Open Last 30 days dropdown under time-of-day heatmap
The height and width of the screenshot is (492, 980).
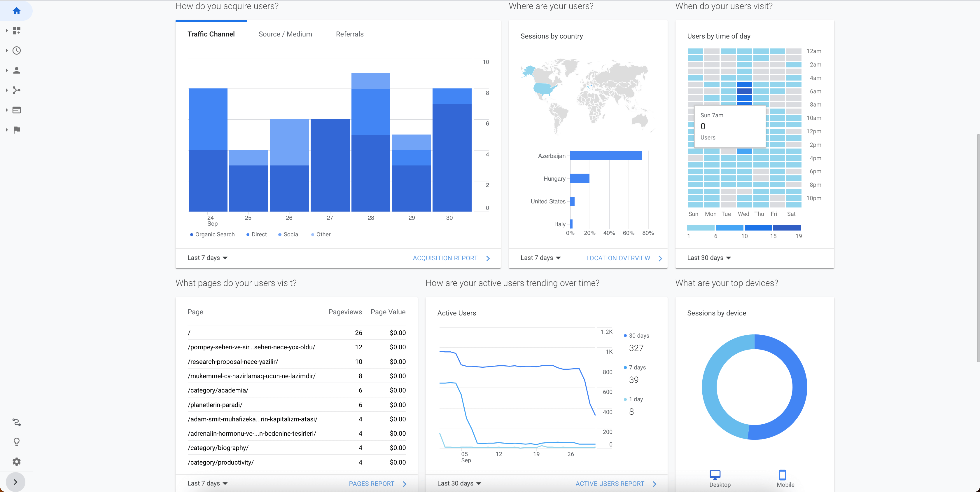click(x=709, y=258)
